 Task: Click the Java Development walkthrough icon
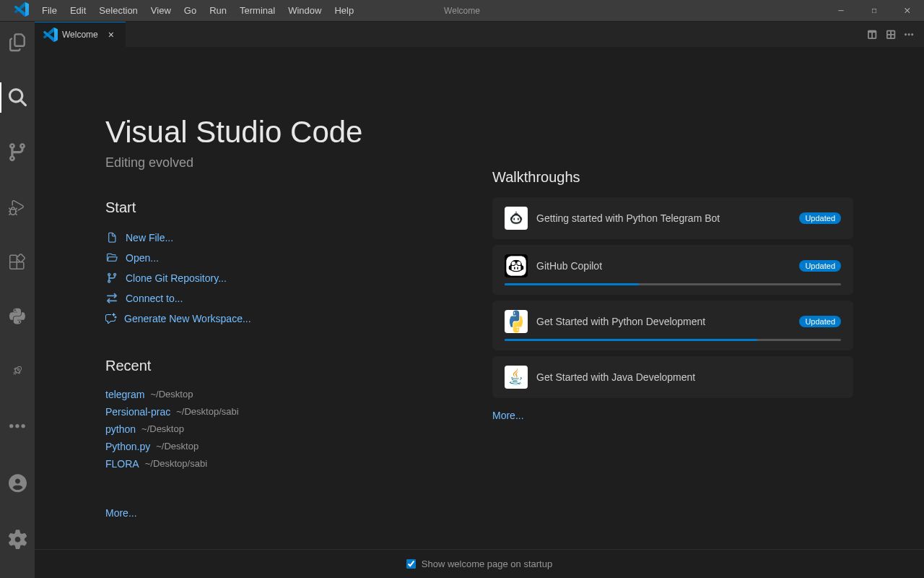pyautogui.click(x=516, y=377)
